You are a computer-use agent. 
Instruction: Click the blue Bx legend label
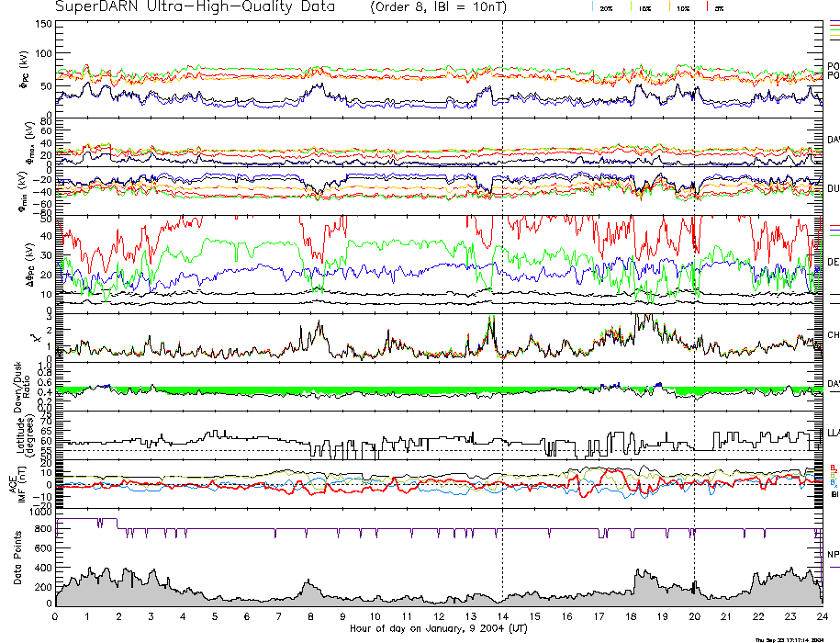tap(834, 482)
